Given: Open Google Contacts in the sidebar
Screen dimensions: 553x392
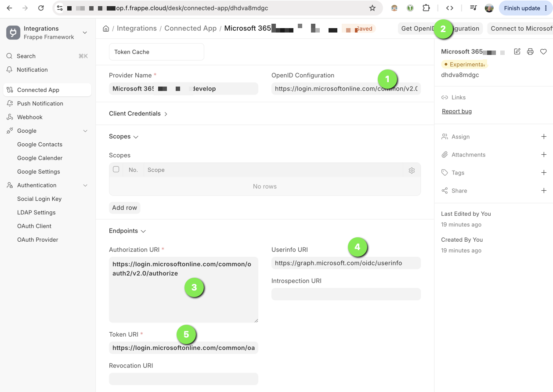Looking at the screenshot, I should coord(40,144).
